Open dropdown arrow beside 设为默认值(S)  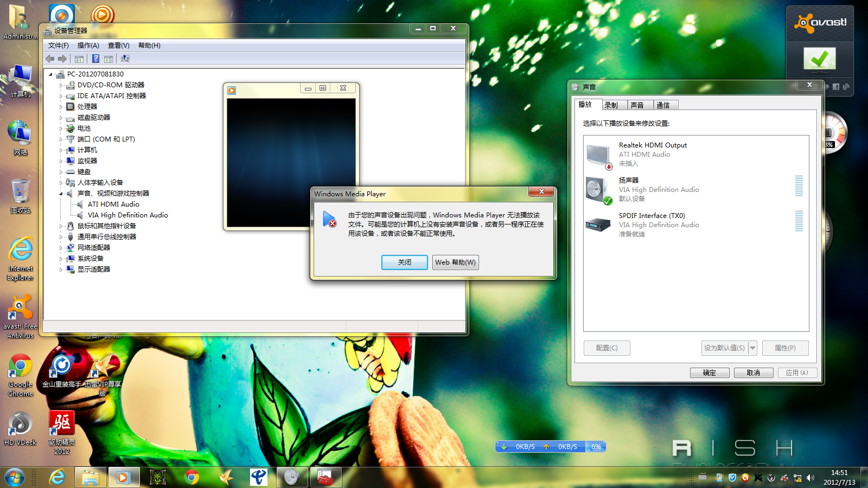tap(752, 348)
